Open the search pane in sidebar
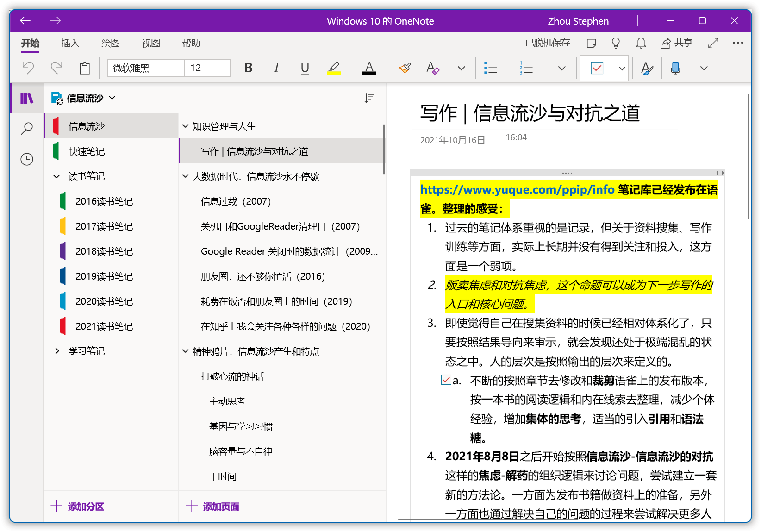This screenshot has width=761, height=532. click(27, 128)
